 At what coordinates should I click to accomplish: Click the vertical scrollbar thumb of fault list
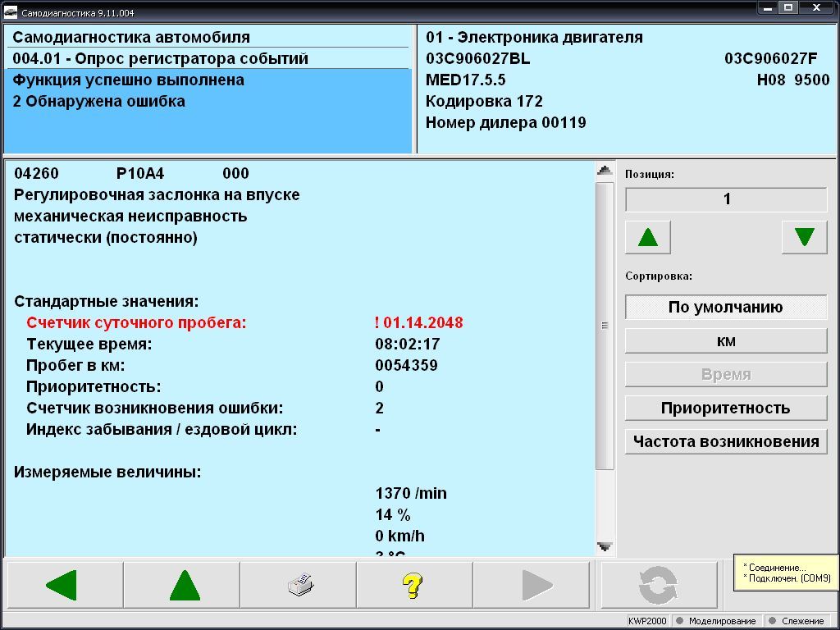605,326
